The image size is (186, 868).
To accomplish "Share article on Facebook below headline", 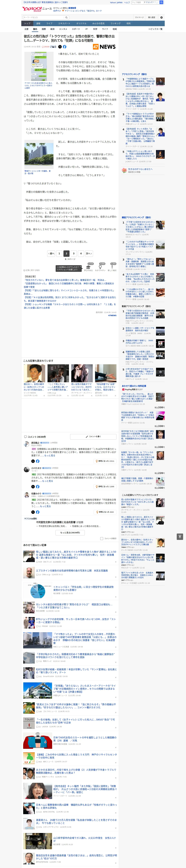I will click(64, 47).
